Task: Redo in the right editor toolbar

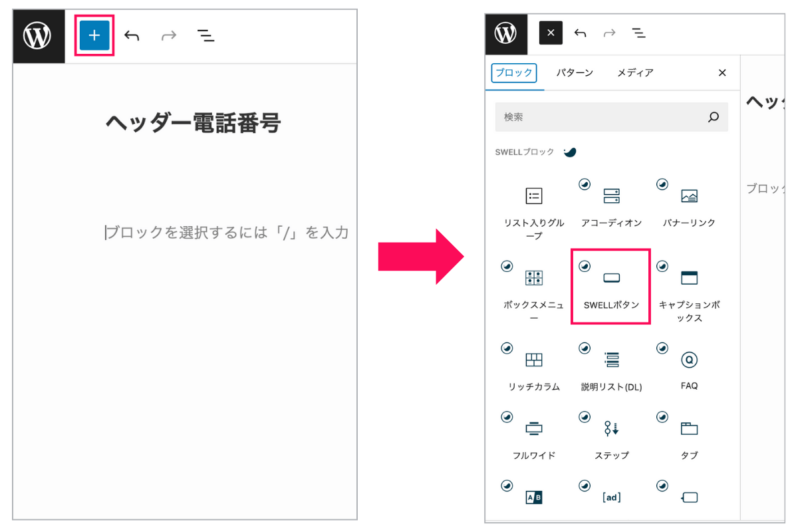Action: pos(609,33)
